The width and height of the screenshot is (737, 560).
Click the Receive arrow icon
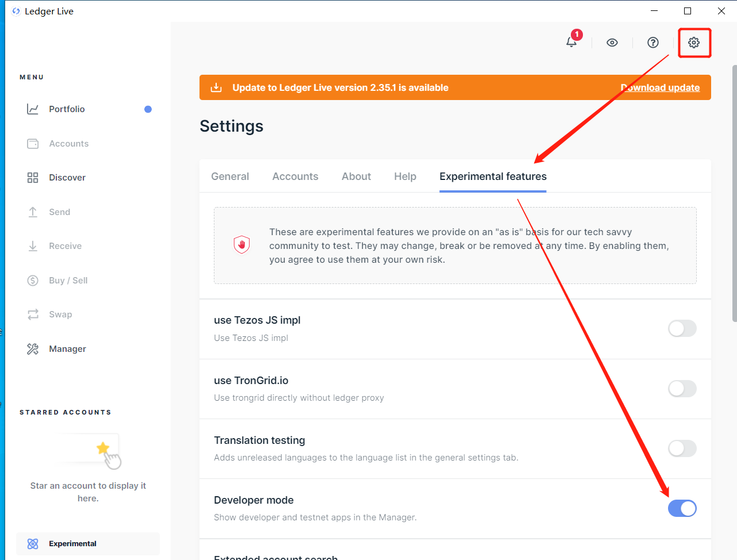(x=33, y=246)
